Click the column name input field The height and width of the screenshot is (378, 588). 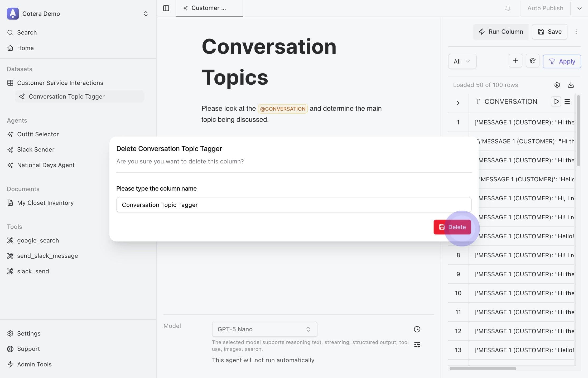click(x=293, y=205)
